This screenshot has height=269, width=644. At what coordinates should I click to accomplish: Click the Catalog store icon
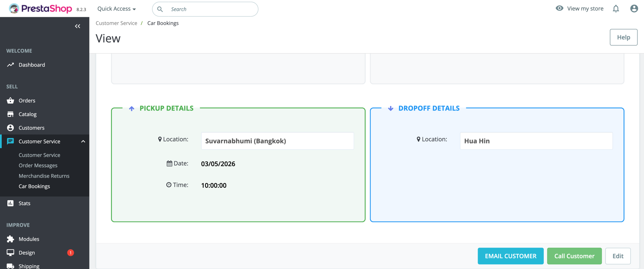tap(10, 114)
